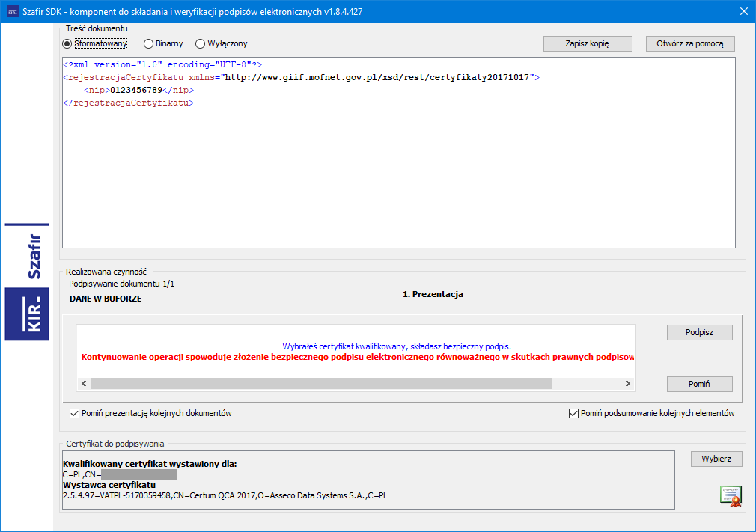Select the Sformatowany radio option
Image resolution: width=756 pixels, height=532 pixels.
point(67,44)
